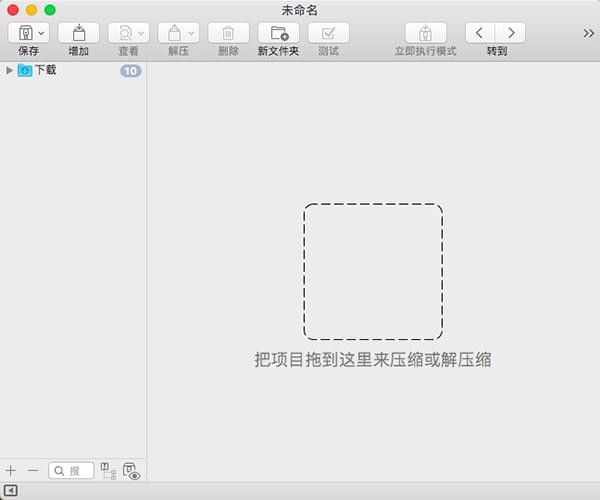Click the sidebar search field
The width and height of the screenshot is (600, 500).
coord(72,470)
